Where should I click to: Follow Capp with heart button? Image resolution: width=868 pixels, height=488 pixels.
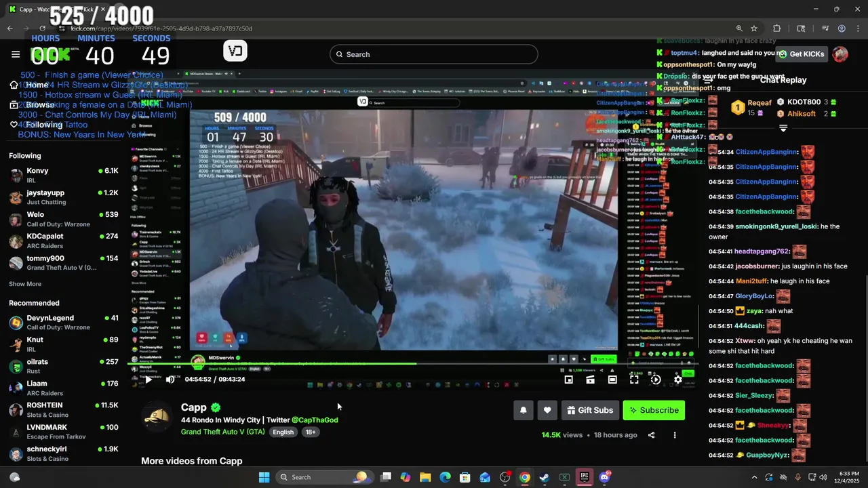coord(547,410)
